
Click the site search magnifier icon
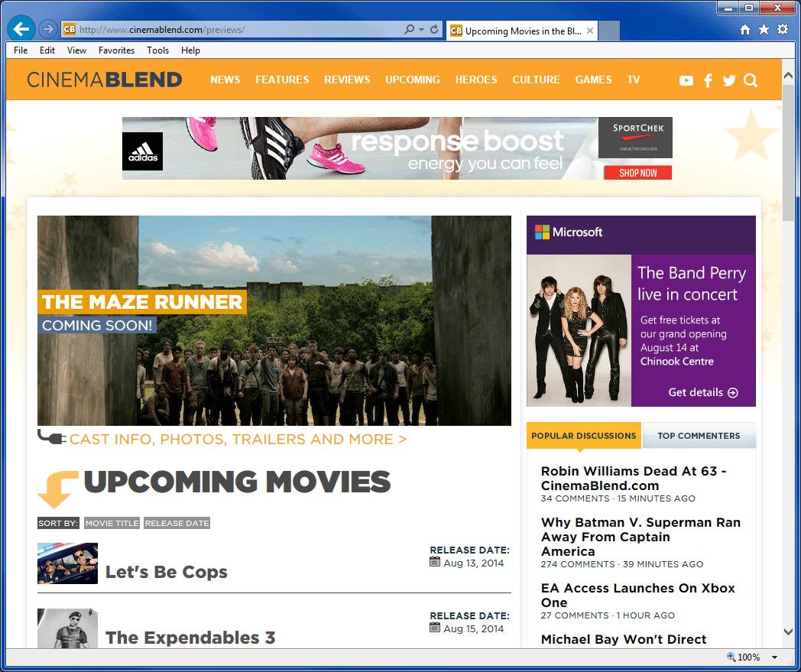[750, 80]
